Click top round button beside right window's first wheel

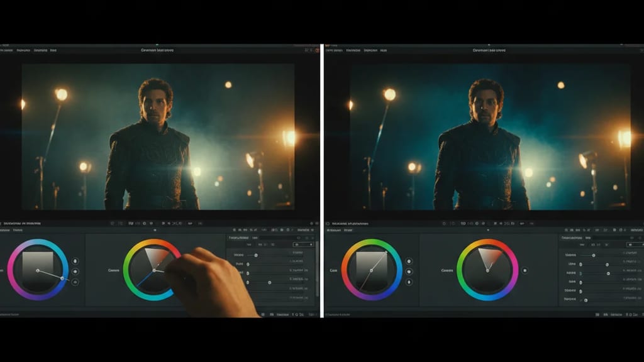(x=409, y=261)
